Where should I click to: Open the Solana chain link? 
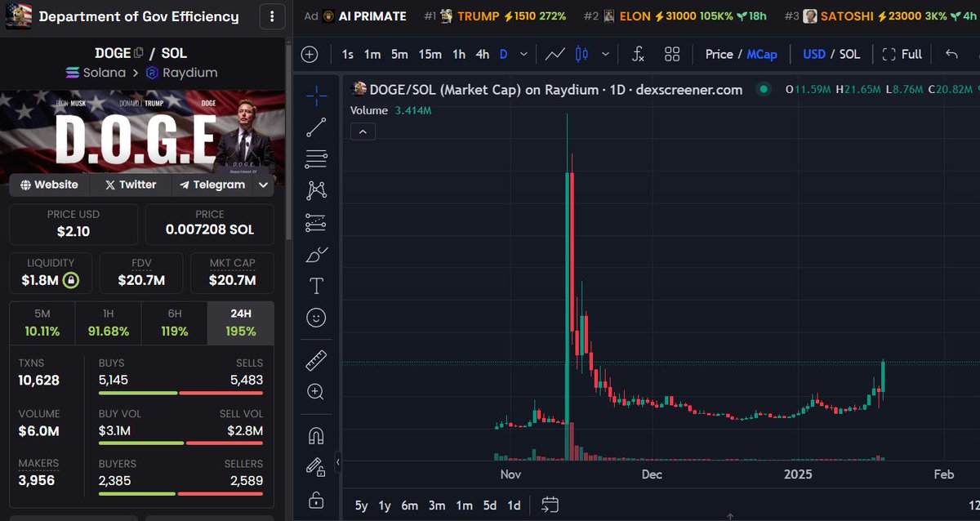[x=95, y=73]
